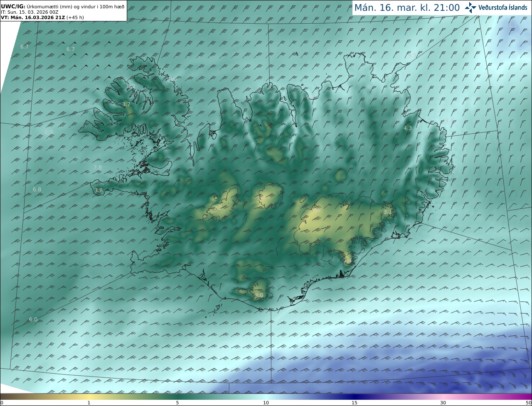Viewport: 532px width, 406px height.
Task: Click the Veðurstofa Íslands logo icon
Action: pyautogui.click(x=470, y=7)
